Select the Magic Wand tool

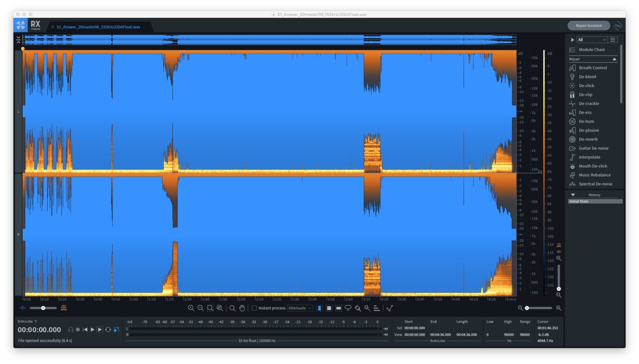coord(367,308)
